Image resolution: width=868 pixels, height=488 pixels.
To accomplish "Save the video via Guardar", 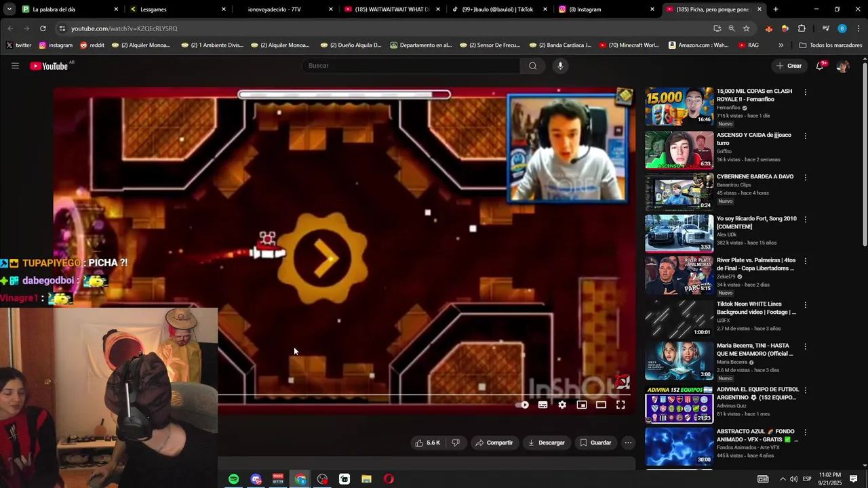I will [596, 443].
